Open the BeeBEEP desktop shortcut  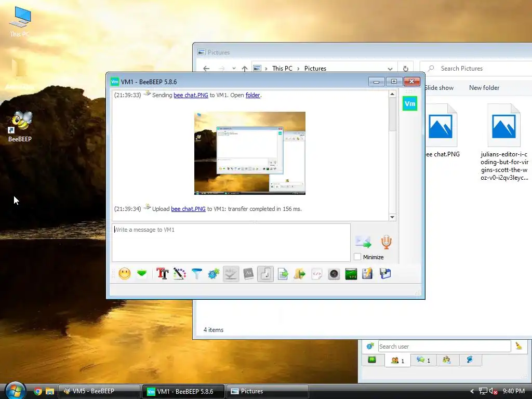point(20,126)
